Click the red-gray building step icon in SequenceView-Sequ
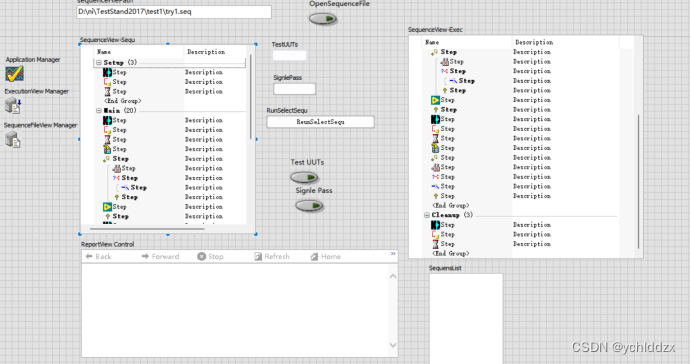This screenshot has height=364, width=691. [116, 168]
